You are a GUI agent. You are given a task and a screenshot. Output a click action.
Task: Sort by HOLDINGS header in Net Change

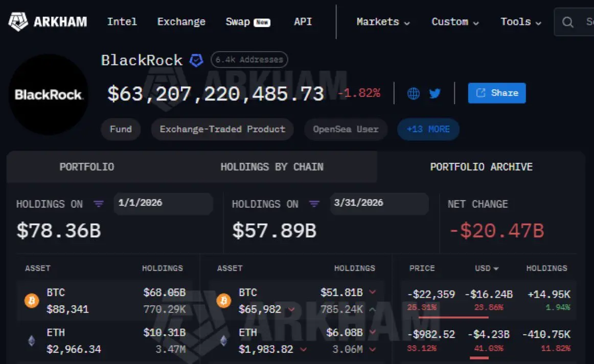pos(546,268)
